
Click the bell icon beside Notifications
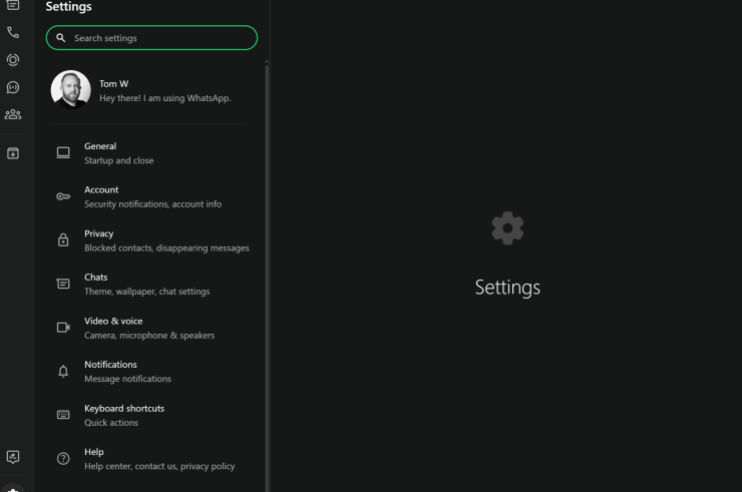click(x=63, y=371)
